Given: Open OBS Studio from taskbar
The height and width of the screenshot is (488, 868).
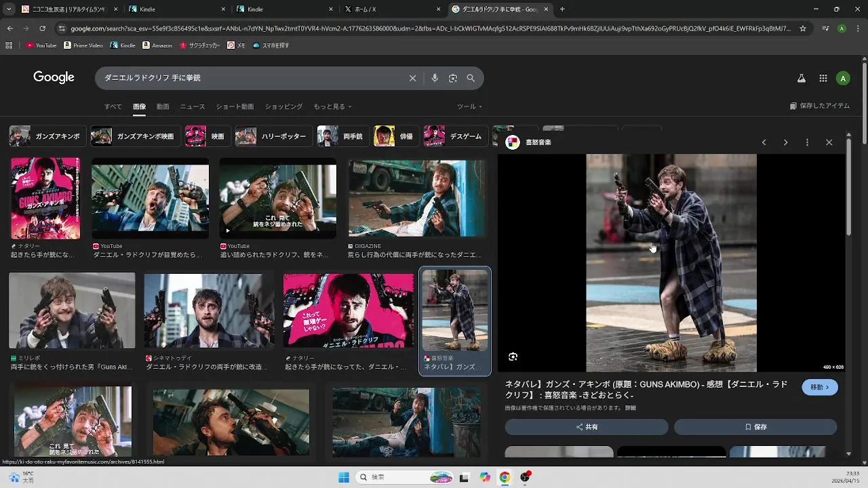Looking at the screenshot, I should pyautogui.click(x=525, y=477).
